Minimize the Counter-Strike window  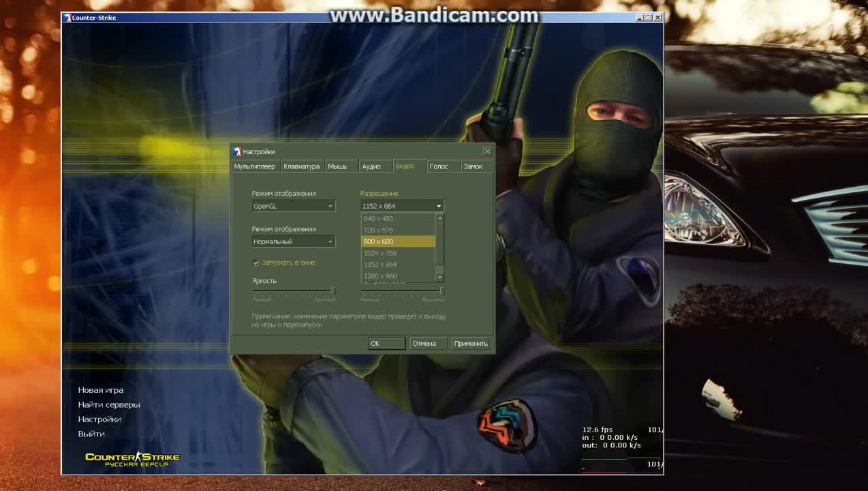pos(640,18)
